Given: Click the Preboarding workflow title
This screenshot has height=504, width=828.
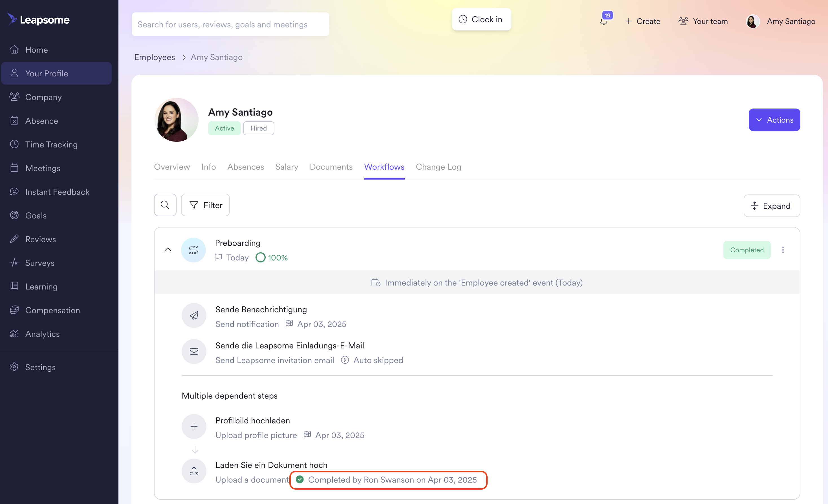Looking at the screenshot, I should [237, 243].
